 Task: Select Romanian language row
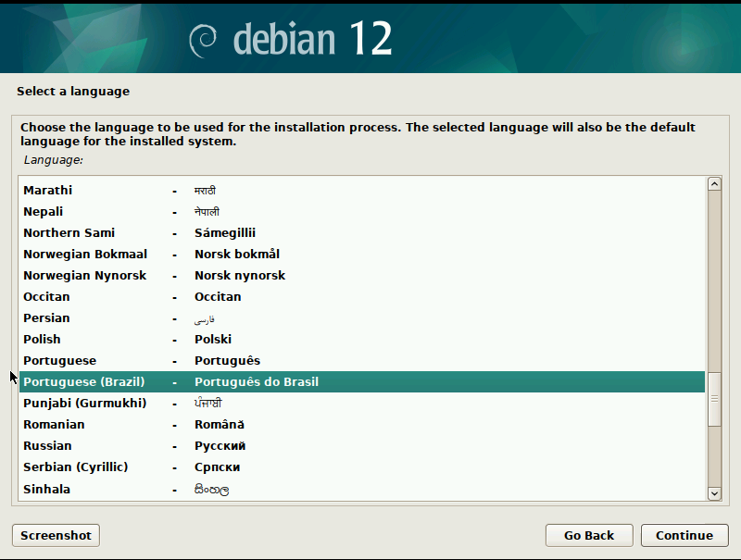[x=362, y=424]
